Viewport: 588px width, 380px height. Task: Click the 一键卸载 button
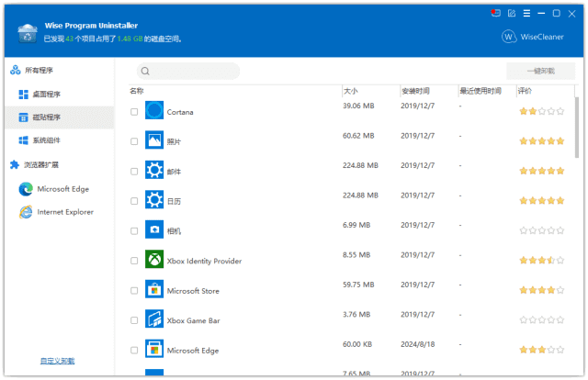pos(540,71)
